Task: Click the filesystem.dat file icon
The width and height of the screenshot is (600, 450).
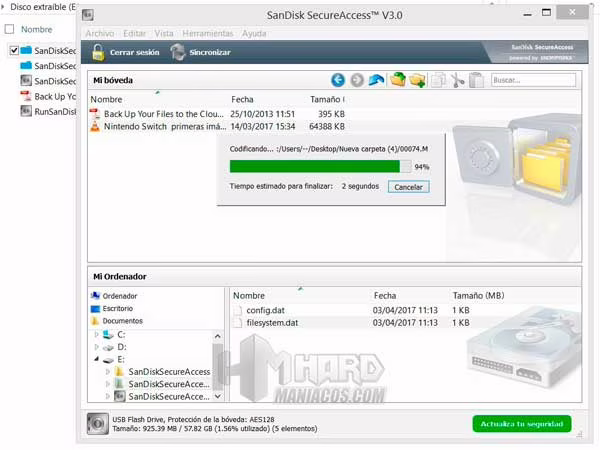Action: point(238,323)
